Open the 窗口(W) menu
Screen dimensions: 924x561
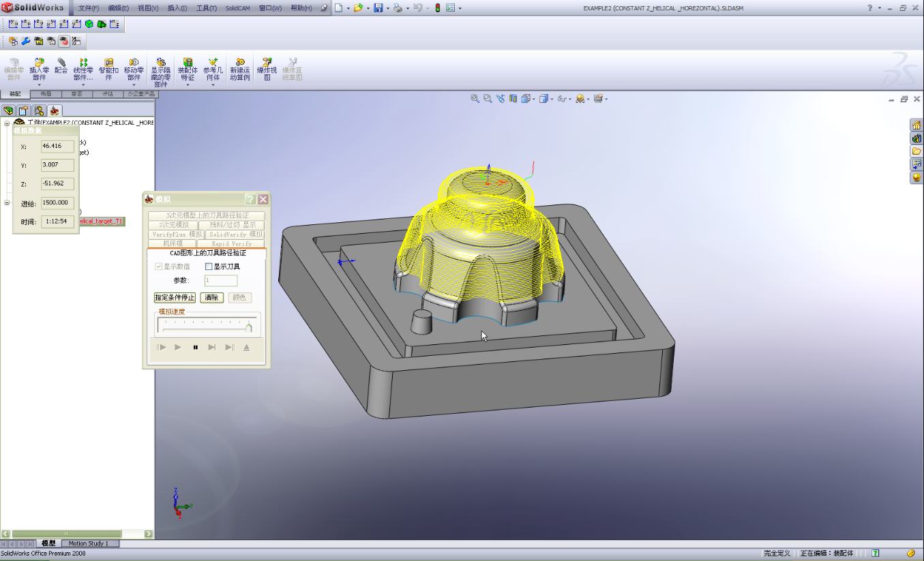click(x=270, y=8)
